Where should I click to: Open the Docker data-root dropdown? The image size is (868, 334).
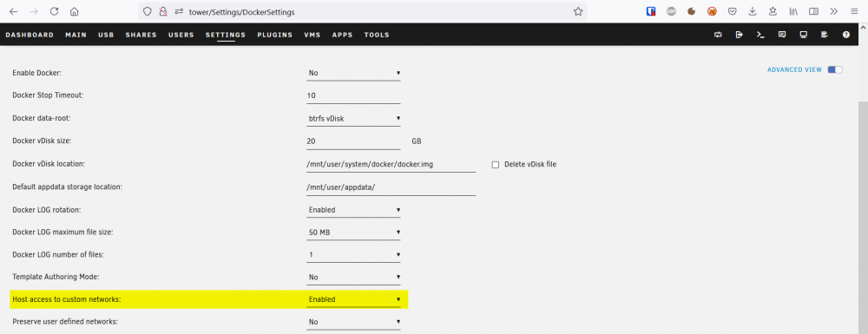click(x=353, y=118)
